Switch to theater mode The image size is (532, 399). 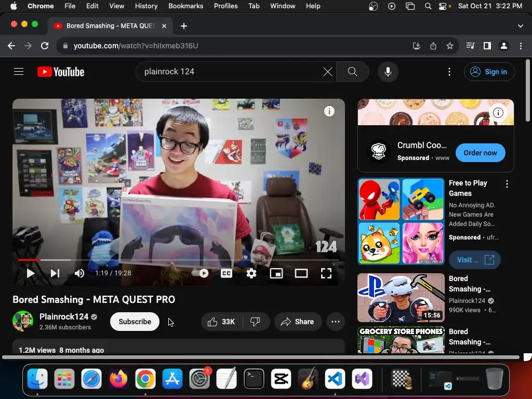tap(301, 273)
